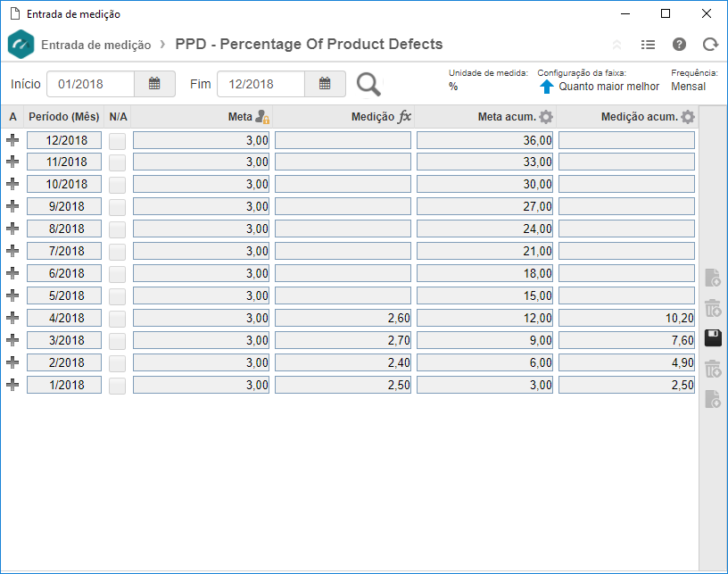Click the locked user icon beside Meta

pyautogui.click(x=263, y=117)
